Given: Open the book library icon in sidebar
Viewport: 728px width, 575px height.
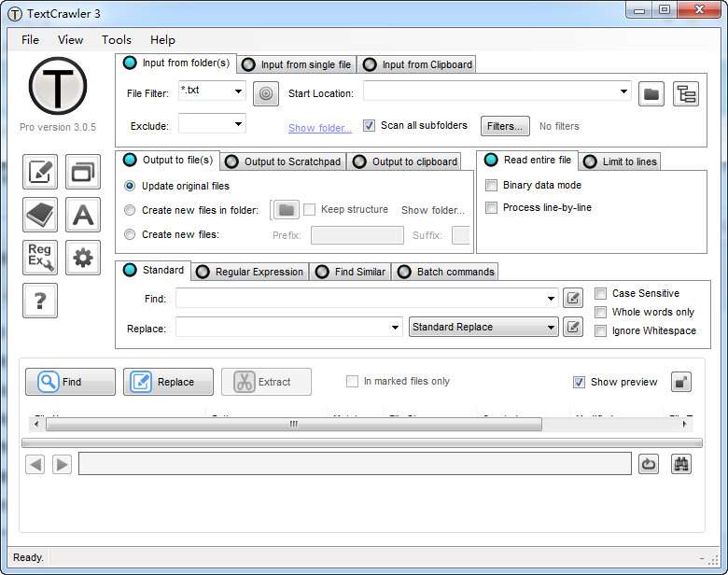Looking at the screenshot, I should (40, 215).
